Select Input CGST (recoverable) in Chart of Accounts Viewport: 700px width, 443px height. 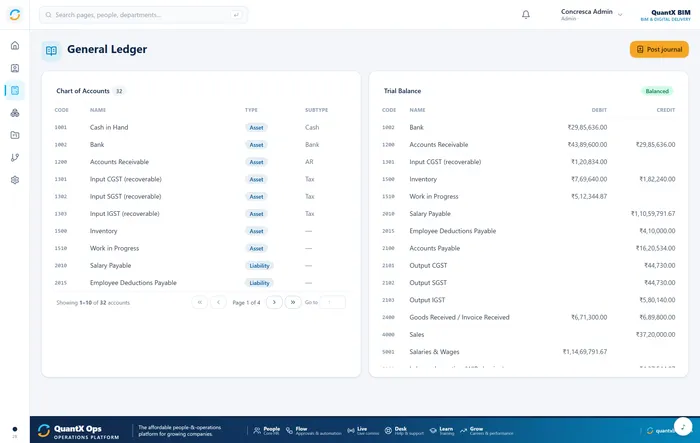point(200,179)
